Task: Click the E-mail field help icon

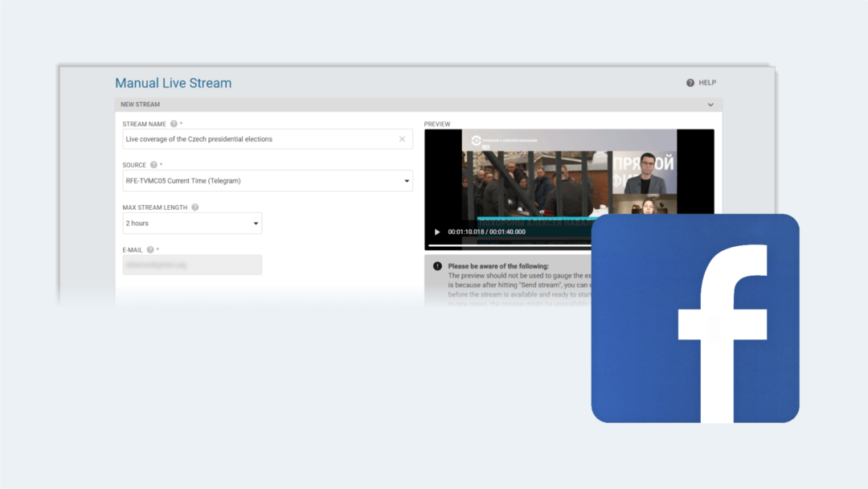Action: pyautogui.click(x=150, y=249)
